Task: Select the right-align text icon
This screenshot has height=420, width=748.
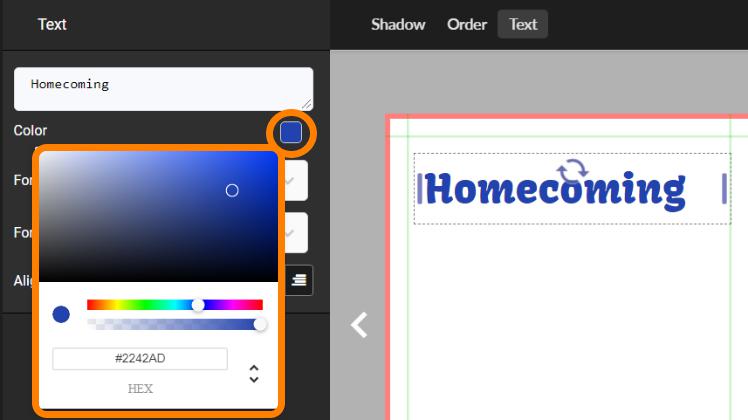Action: point(299,281)
